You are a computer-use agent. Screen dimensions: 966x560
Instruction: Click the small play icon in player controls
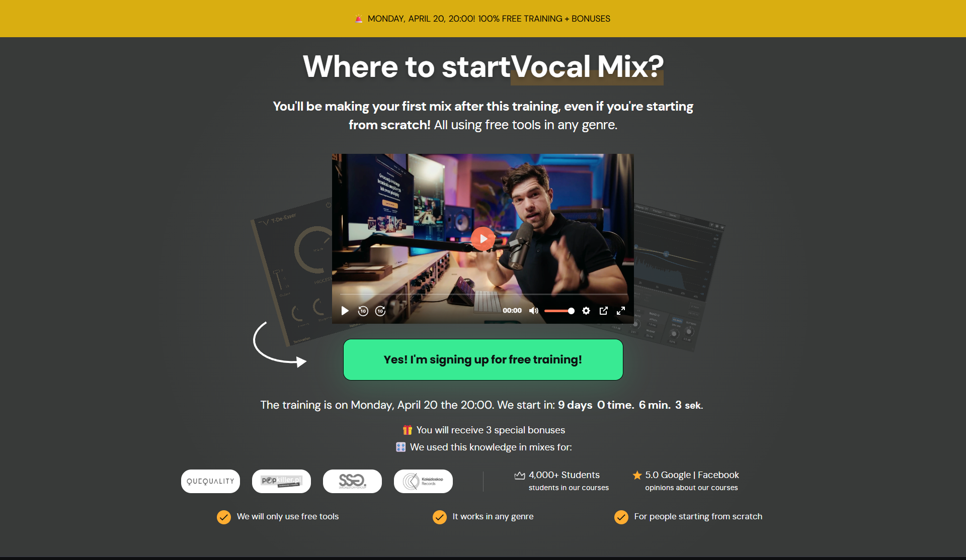pyautogui.click(x=345, y=311)
